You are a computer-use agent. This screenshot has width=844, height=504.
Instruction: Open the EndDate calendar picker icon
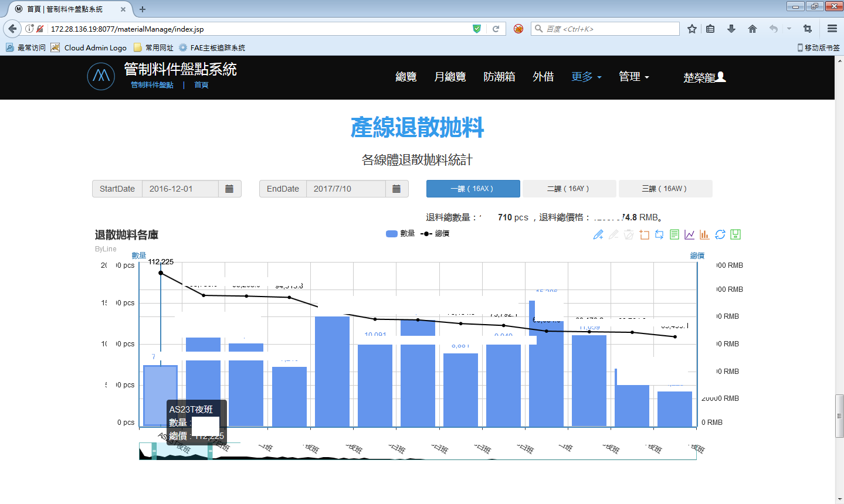[396, 189]
